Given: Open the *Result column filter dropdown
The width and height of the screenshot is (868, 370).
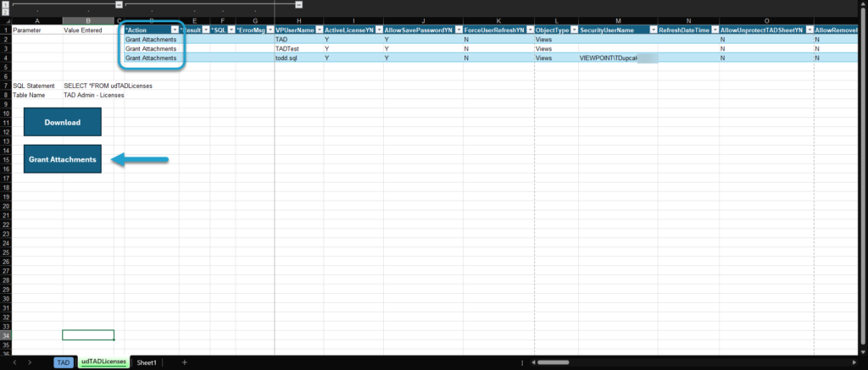Looking at the screenshot, I should (x=206, y=30).
